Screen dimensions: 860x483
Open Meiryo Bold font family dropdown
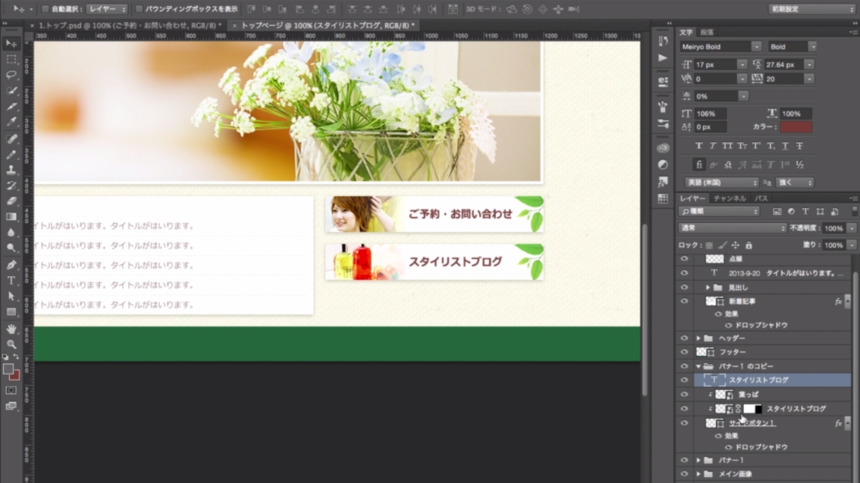pyautogui.click(x=756, y=47)
